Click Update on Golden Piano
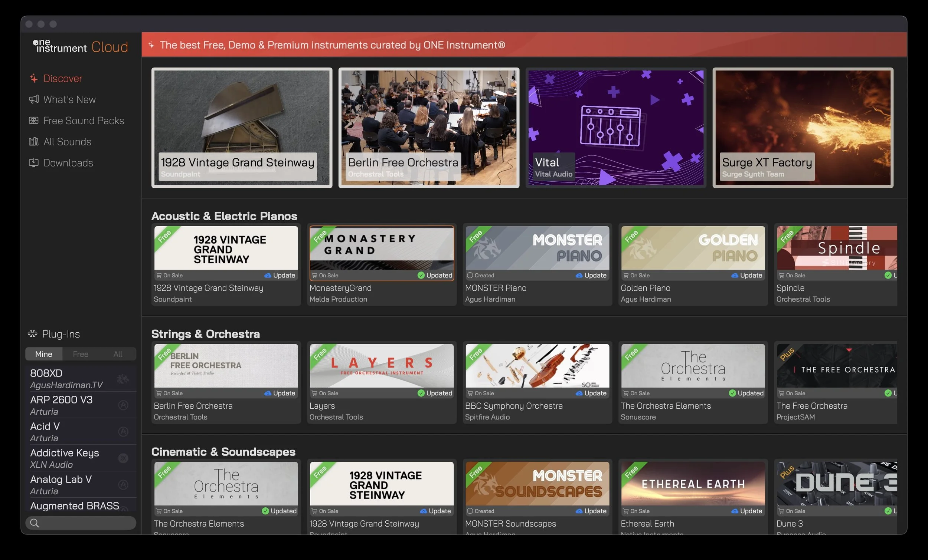Image resolution: width=928 pixels, height=560 pixels. (751, 276)
